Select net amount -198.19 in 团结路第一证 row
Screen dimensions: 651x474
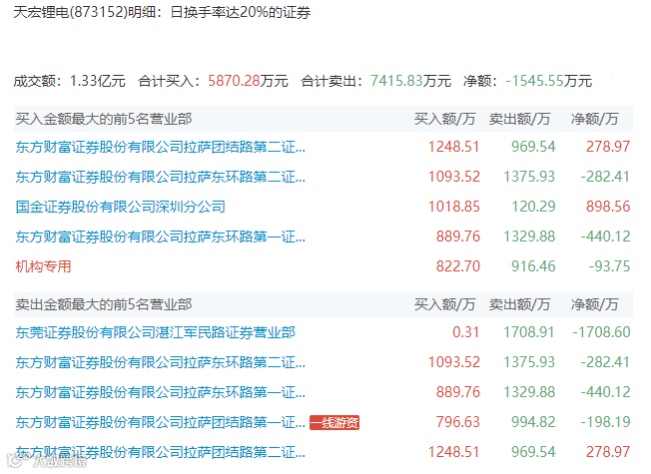(x=605, y=423)
